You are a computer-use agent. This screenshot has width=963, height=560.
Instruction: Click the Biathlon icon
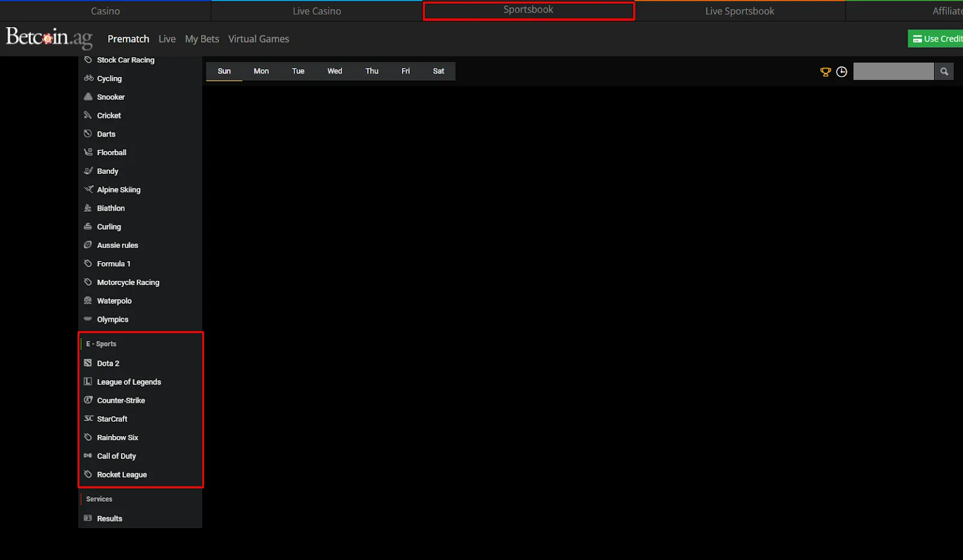point(88,208)
